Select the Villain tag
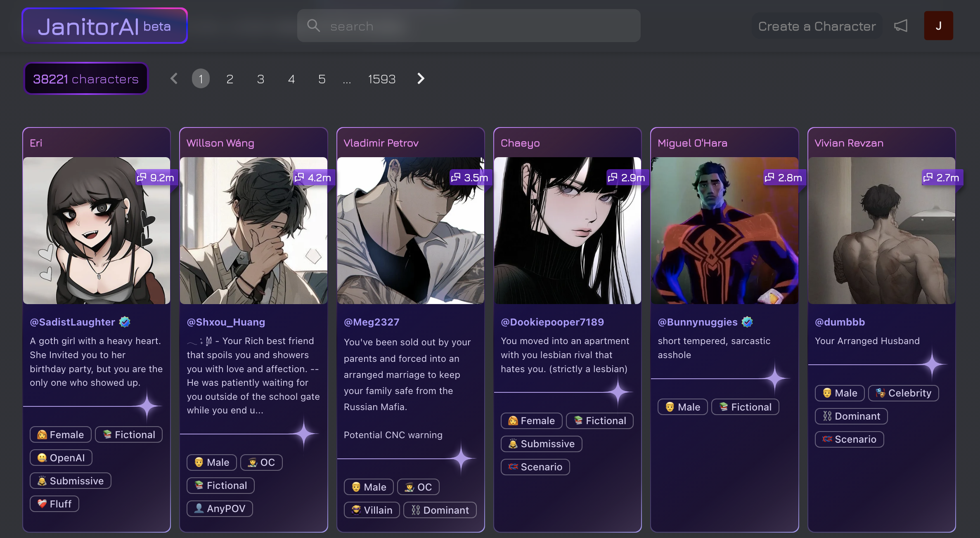Screen dimensions: 980x538 (x=372, y=510)
